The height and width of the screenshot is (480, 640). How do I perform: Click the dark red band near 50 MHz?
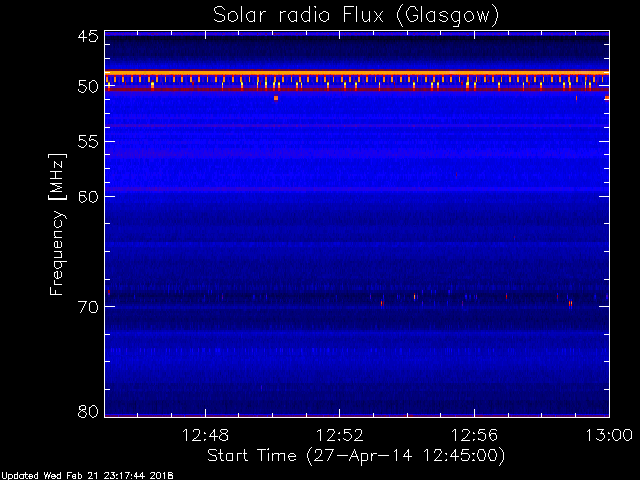pyautogui.click(x=357, y=89)
